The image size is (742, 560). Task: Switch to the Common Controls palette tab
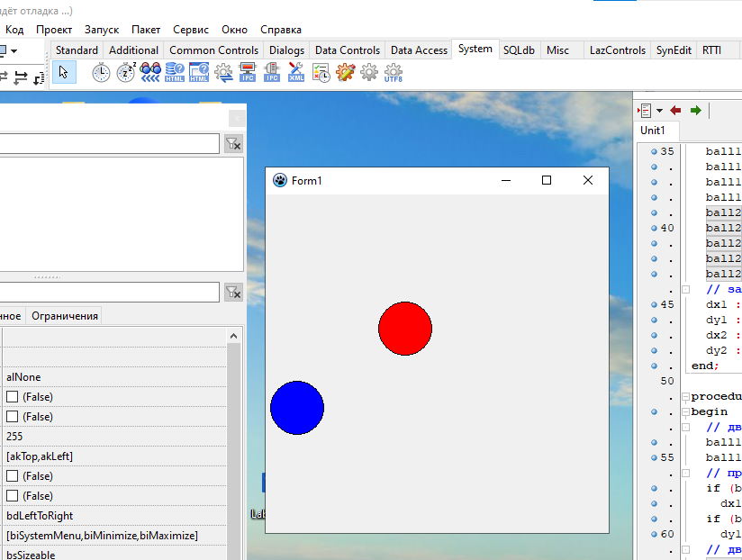(x=213, y=50)
